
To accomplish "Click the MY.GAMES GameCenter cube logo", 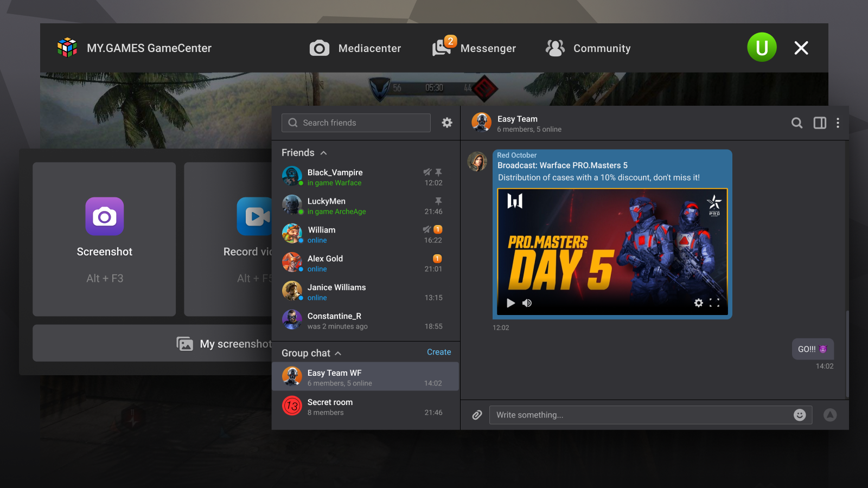I will click(x=67, y=48).
